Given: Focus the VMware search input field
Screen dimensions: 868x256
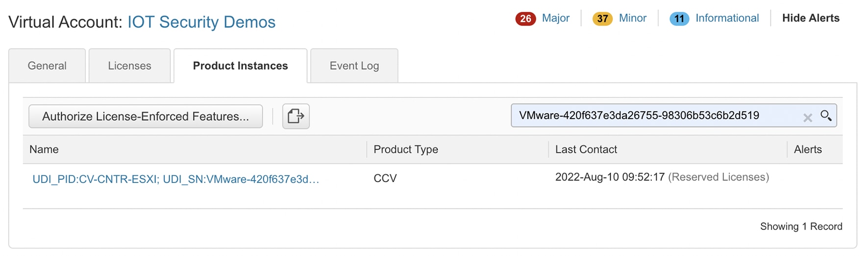Looking at the screenshot, I should click(652, 116).
